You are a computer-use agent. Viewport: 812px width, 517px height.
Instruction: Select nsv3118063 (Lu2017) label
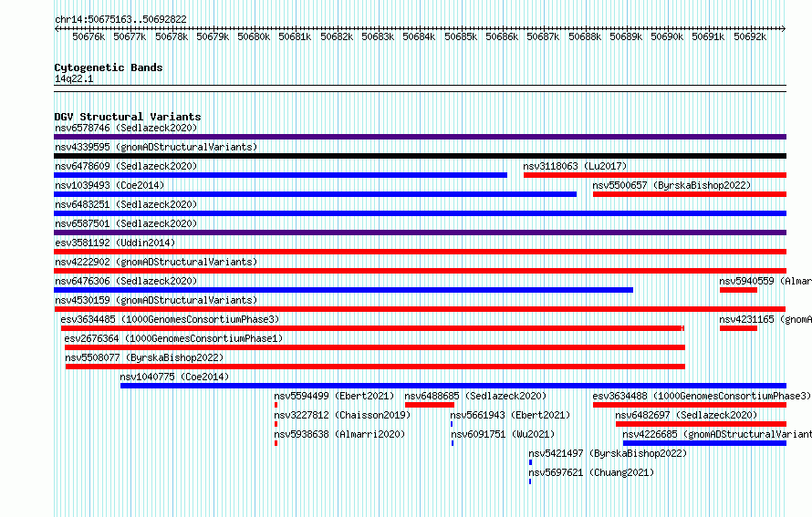575,166
